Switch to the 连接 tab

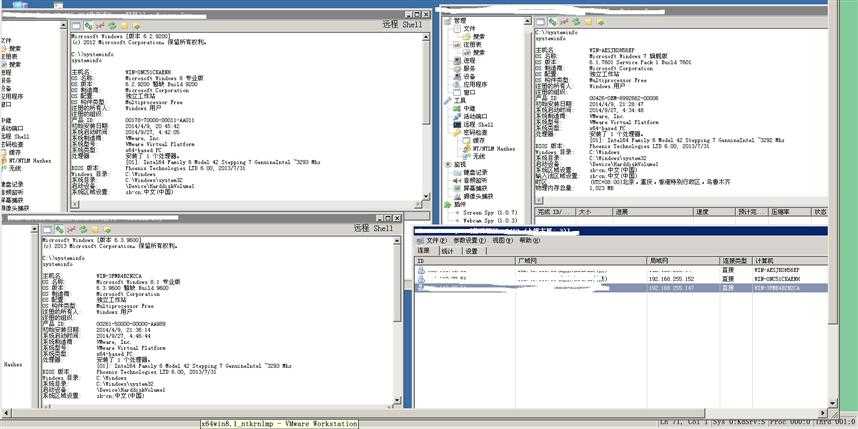(x=424, y=251)
